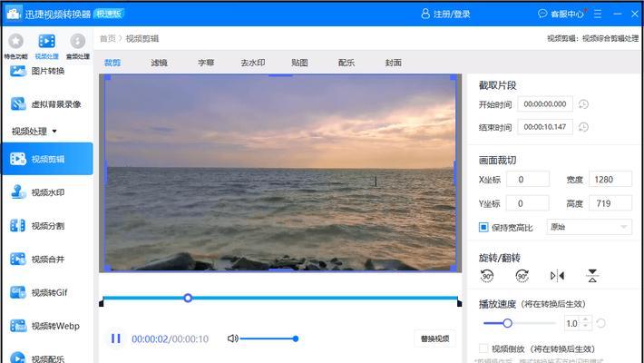
Task: Click the 注册/登录 user account link
Action: coord(445,14)
